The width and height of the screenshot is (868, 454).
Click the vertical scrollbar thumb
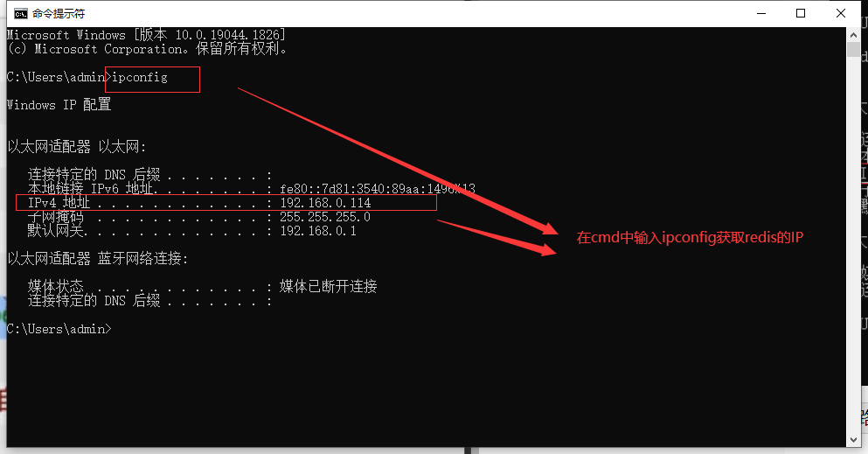[x=853, y=49]
